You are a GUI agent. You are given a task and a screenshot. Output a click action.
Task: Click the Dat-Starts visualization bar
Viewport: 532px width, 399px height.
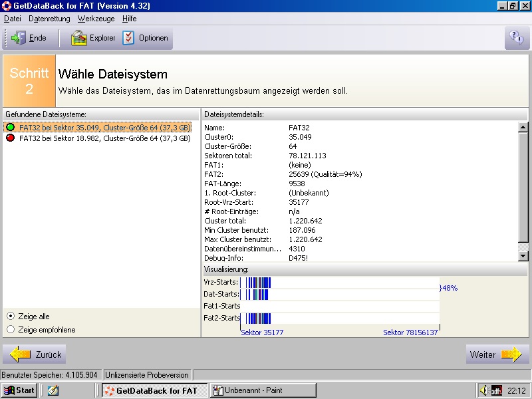click(x=340, y=294)
